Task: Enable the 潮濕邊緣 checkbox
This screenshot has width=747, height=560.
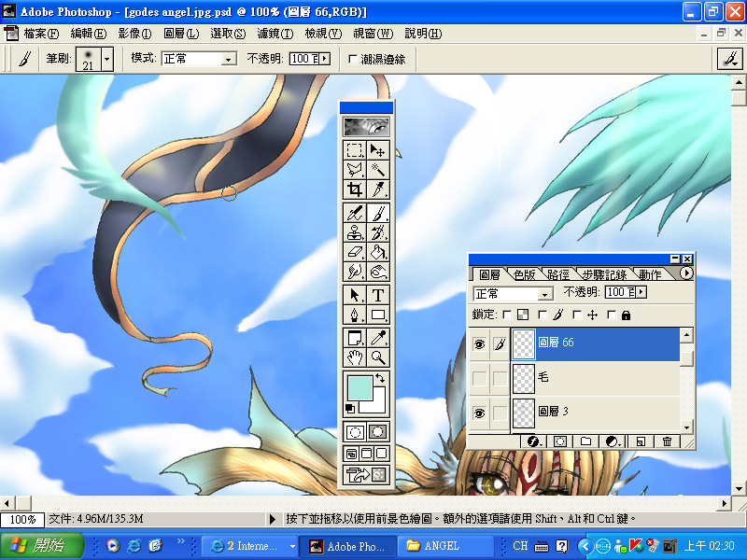Action: point(352,59)
